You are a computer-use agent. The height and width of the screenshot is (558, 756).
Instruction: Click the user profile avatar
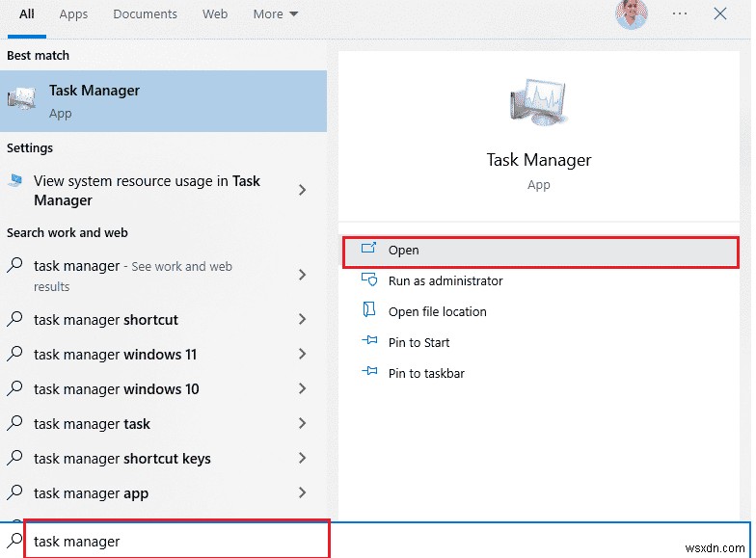click(632, 13)
